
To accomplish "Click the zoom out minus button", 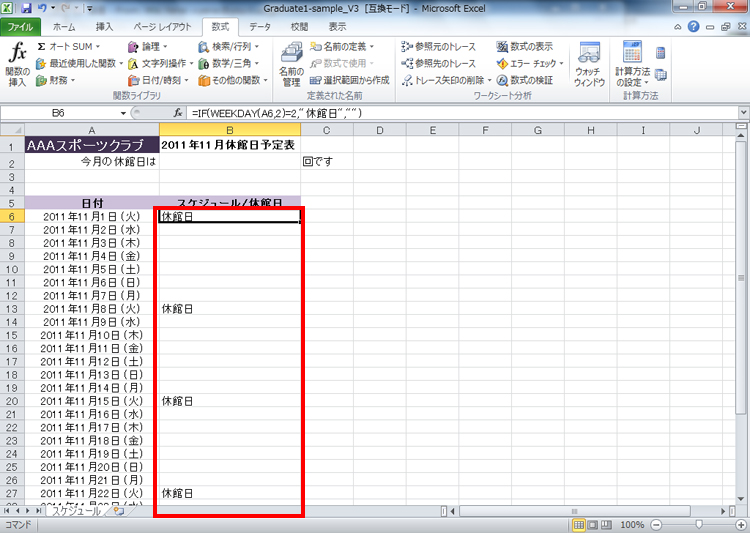I will pos(657,525).
